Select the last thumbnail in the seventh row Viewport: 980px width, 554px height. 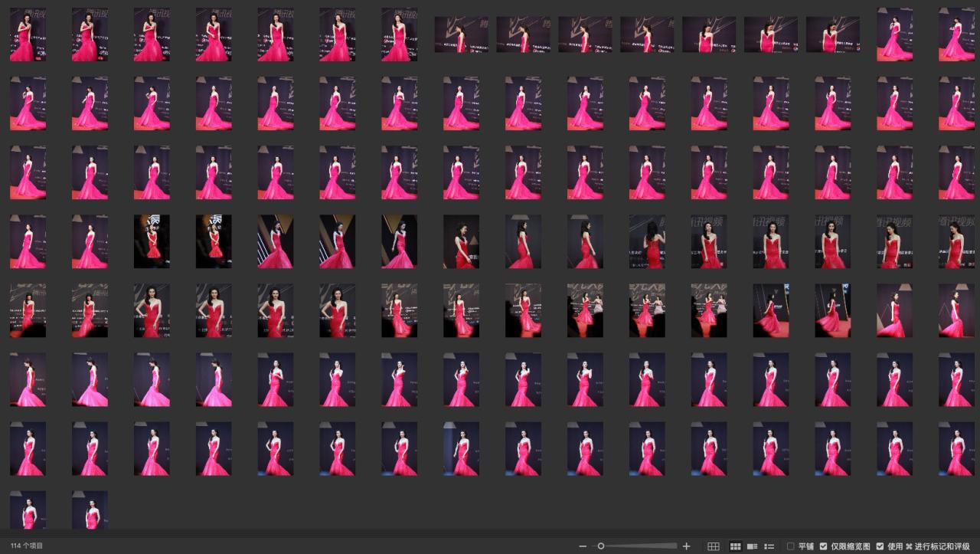tap(957, 448)
